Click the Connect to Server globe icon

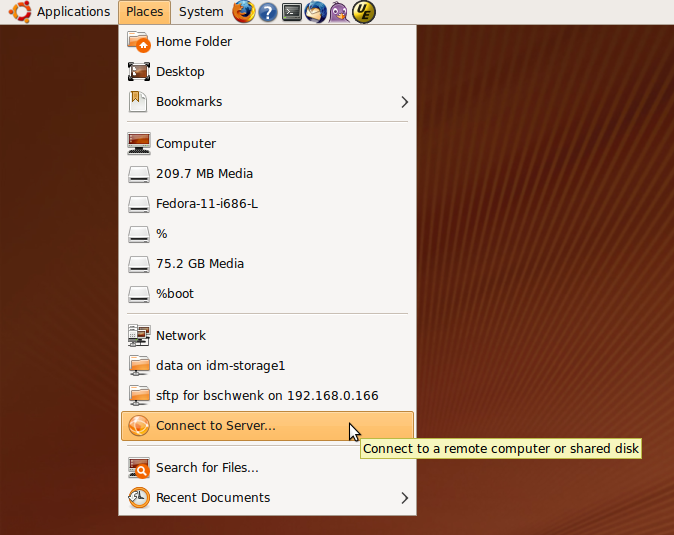[x=139, y=426]
